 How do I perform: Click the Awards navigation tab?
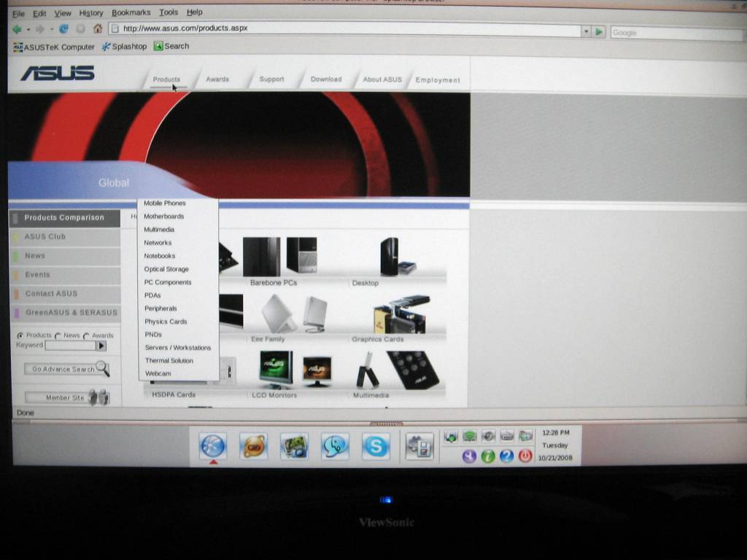pos(217,79)
